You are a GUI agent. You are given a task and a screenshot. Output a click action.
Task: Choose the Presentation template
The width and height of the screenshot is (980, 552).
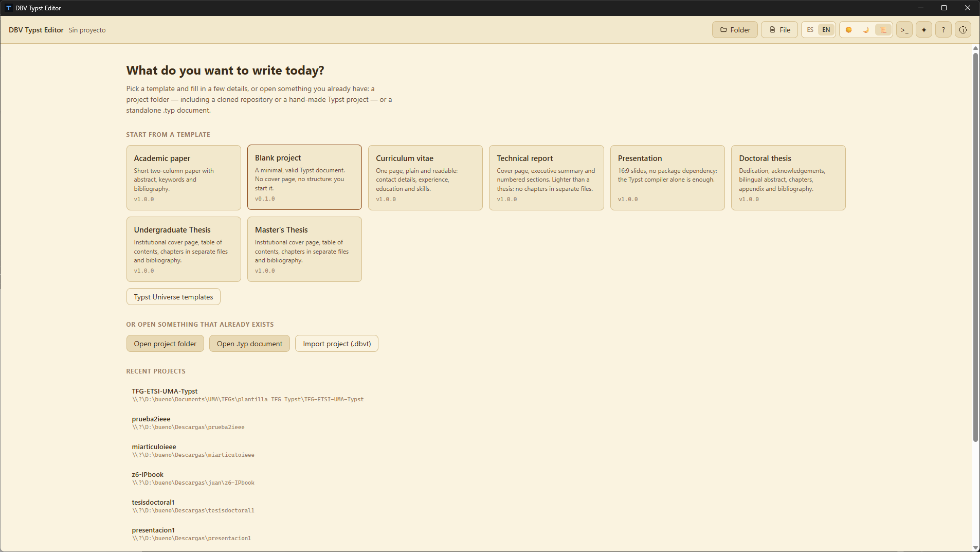click(x=667, y=177)
